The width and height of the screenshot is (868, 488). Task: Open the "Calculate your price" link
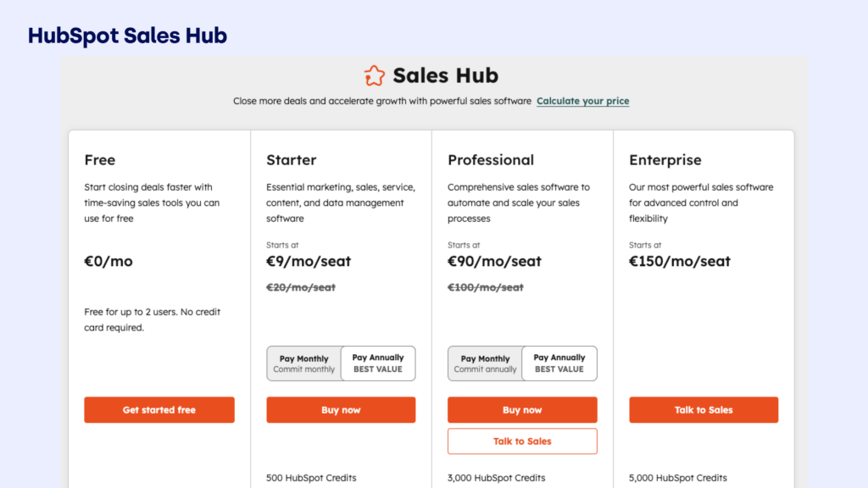(582, 101)
